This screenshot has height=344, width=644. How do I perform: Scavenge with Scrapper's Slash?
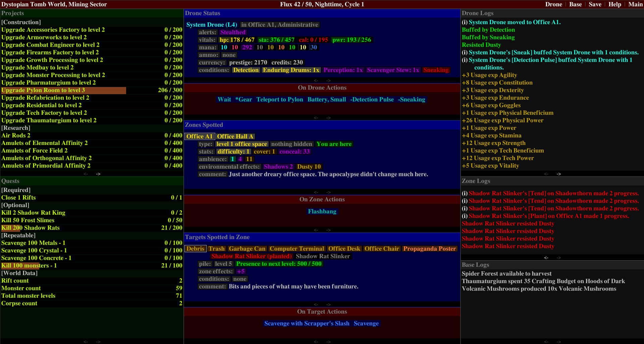click(307, 324)
